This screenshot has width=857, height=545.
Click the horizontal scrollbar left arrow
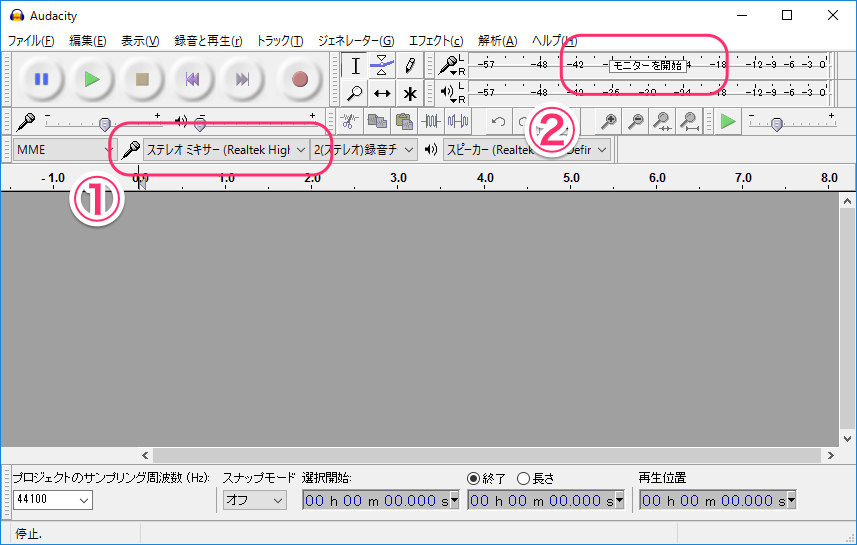(x=145, y=455)
